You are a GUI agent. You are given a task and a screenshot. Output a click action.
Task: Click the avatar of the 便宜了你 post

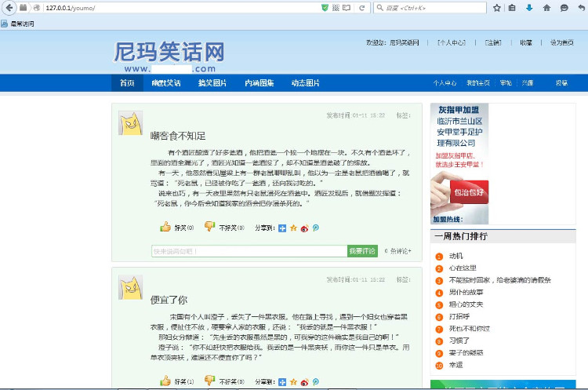point(130,287)
